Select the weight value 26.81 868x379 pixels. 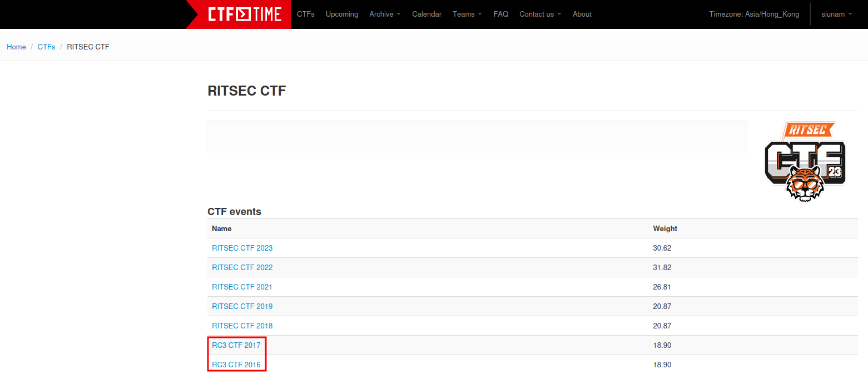coord(662,287)
